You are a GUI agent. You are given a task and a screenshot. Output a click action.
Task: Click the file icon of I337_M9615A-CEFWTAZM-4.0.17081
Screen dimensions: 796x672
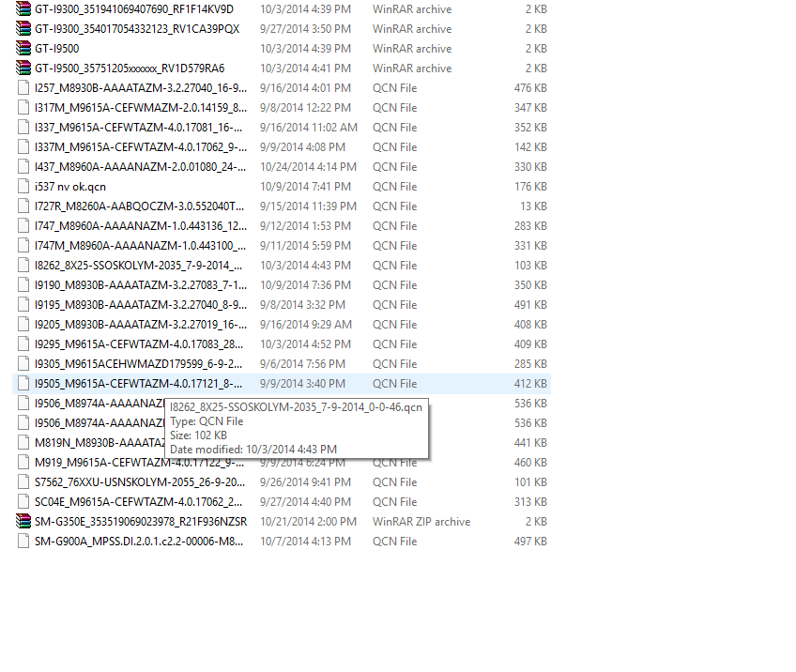[x=23, y=128]
